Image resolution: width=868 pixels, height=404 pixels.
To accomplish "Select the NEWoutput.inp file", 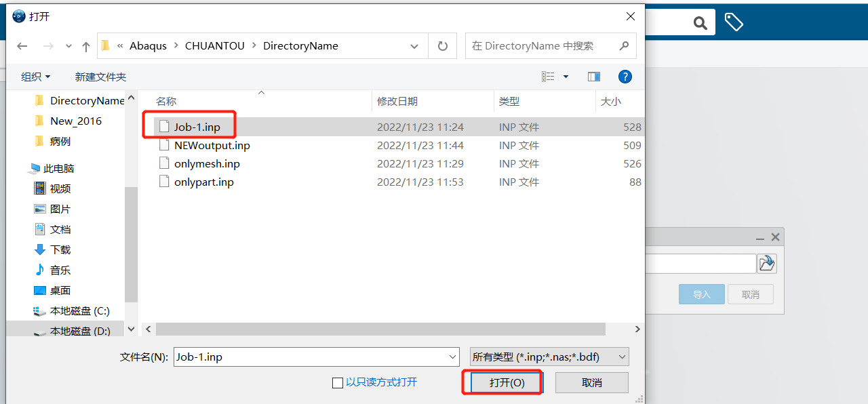I will (x=212, y=145).
